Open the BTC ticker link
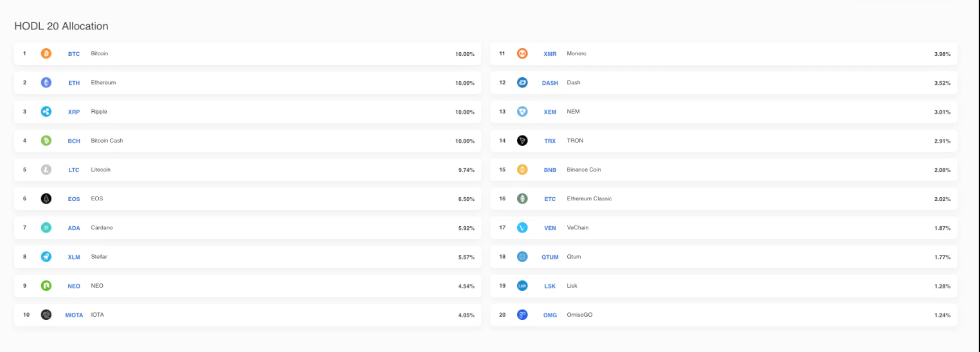Image resolution: width=980 pixels, height=352 pixels. tap(74, 54)
